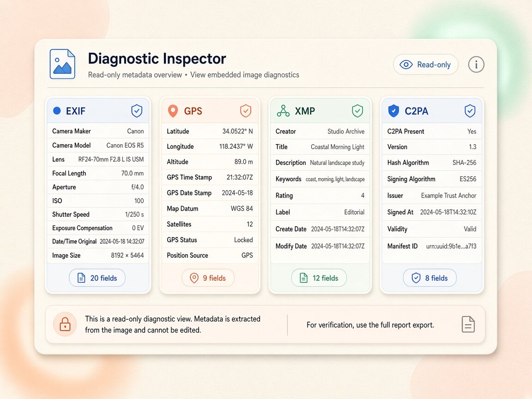The image size is (532, 399).
Task: Select the C2PA panel title
Action: [416, 111]
